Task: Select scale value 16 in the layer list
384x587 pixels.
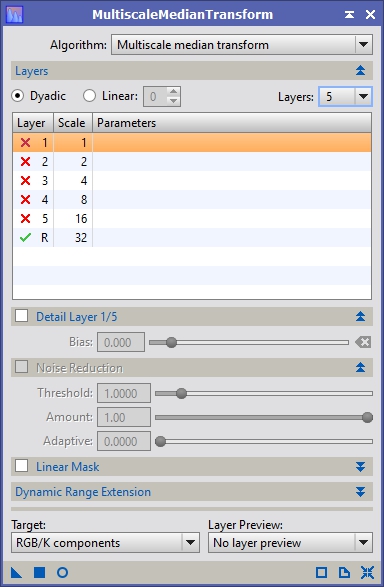Action: (81, 219)
